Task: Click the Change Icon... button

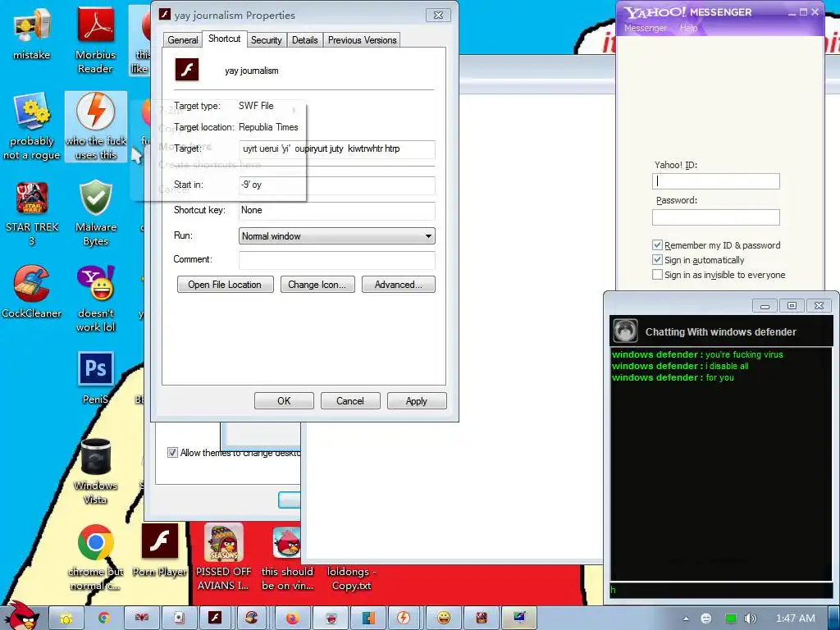Action: point(317,285)
